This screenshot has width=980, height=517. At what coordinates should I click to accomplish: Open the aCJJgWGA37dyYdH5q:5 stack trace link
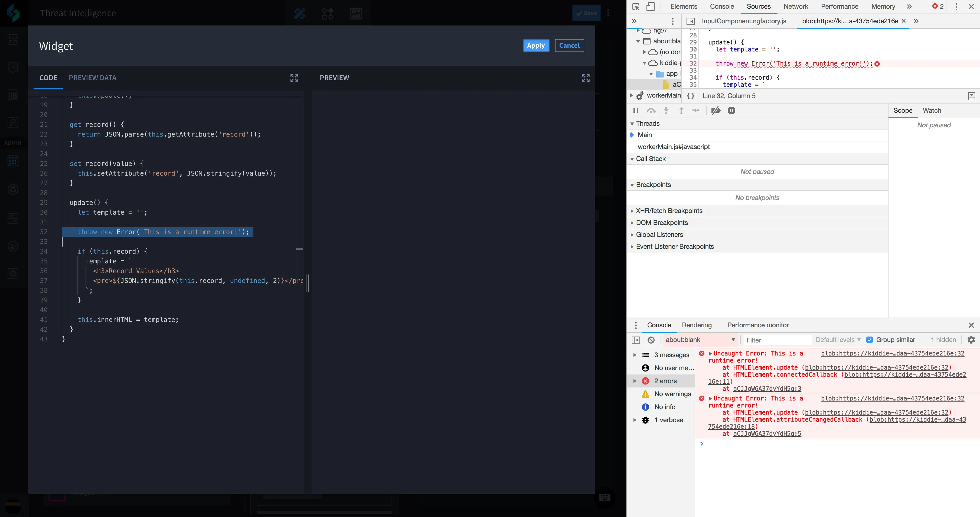767,434
